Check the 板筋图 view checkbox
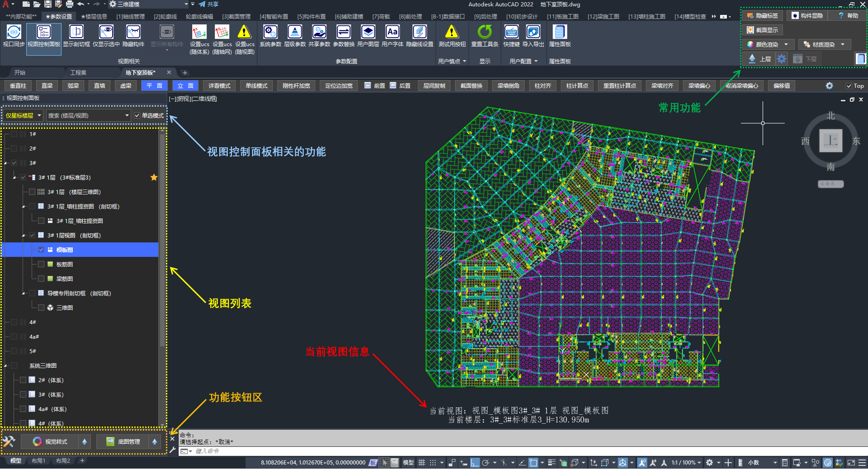Image resolution: width=868 pixels, height=469 pixels. (x=41, y=264)
